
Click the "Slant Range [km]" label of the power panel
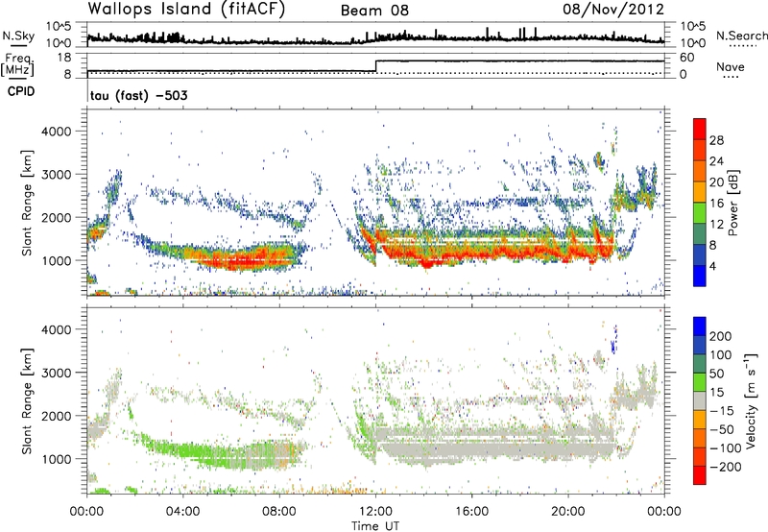27,203
